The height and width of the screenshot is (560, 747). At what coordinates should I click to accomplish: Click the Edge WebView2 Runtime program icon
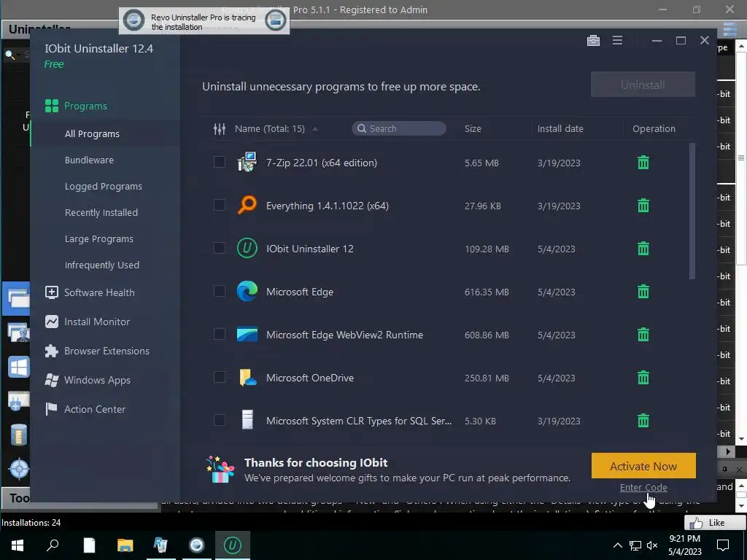click(247, 334)
